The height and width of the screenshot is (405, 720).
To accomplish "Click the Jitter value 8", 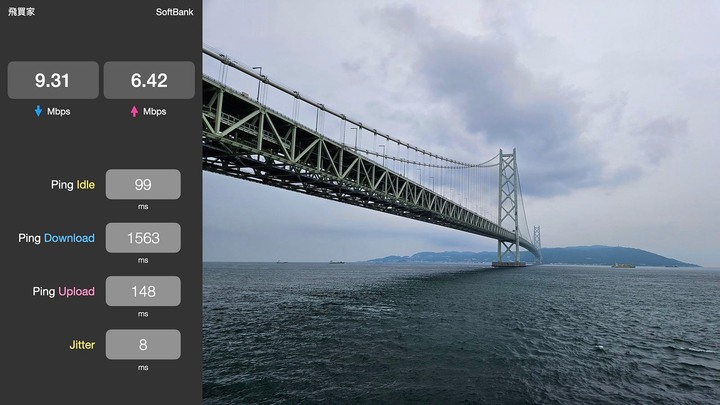I will [x=143, y=344].
